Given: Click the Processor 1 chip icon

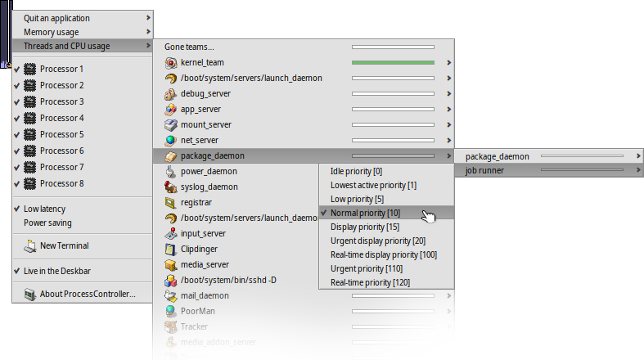Looking at the screenshot, I should click(30, 69).
